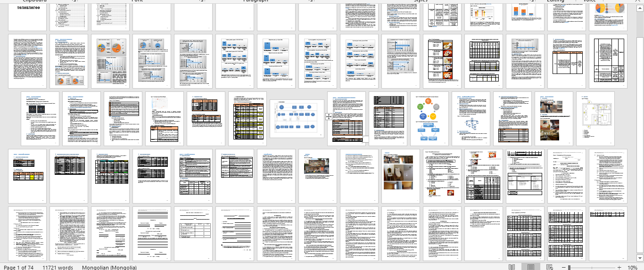The width and height of the screenshot is (644, 270).
Task: Open Layout Options beside the selected flowchart
Action: (329, 116)
